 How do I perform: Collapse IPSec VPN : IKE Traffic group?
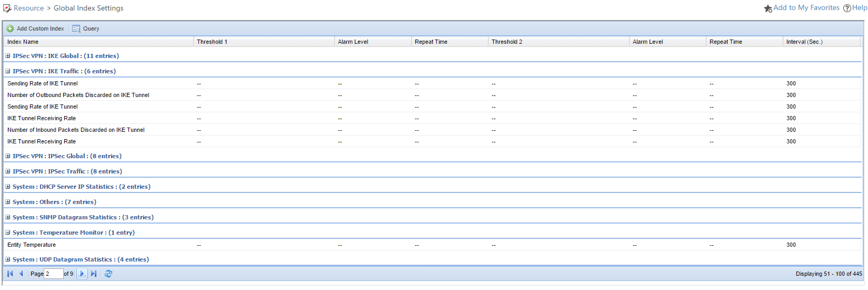8,71
